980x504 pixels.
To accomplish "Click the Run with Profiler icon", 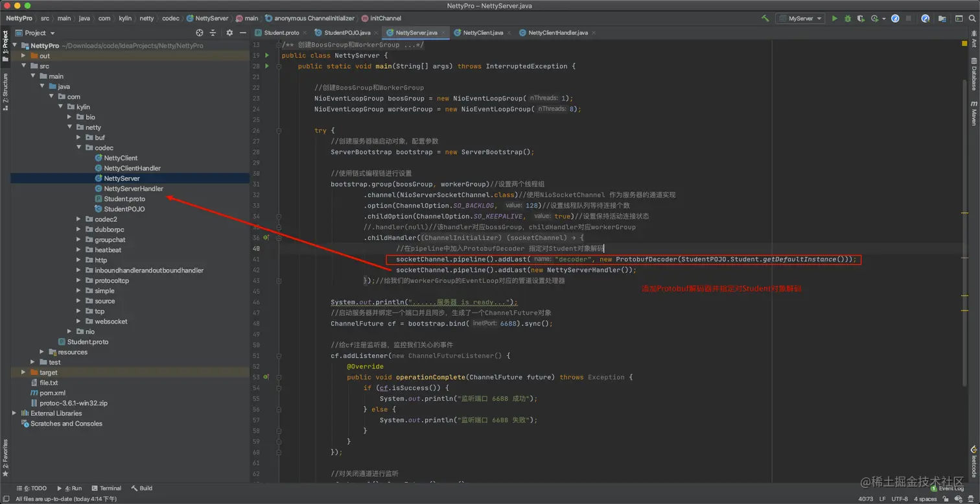I will click(x=874, y=18).
